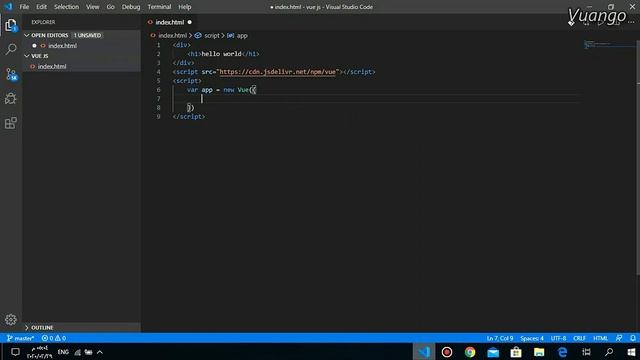Click the '1 UNSAVED' badge
Screen dimensions: 640x360
87,35
